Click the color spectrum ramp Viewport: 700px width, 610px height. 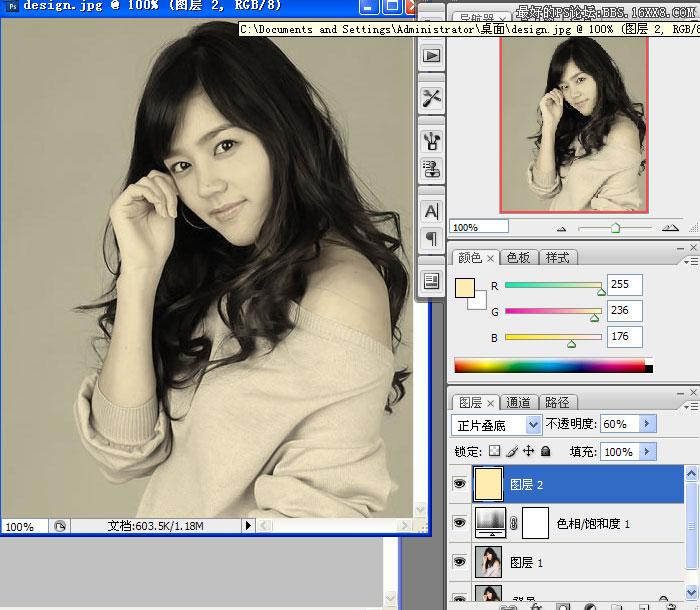coord(554,365)
